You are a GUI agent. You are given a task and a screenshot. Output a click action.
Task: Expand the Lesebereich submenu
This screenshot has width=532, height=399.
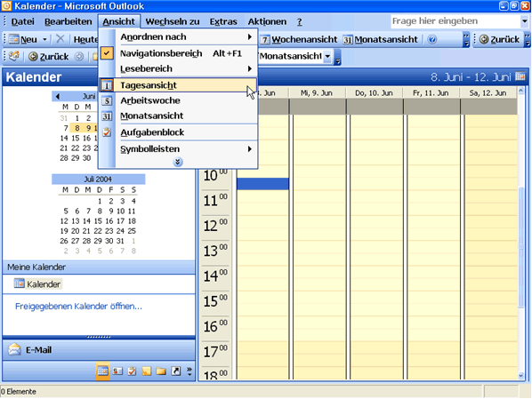tap(250, 68)
